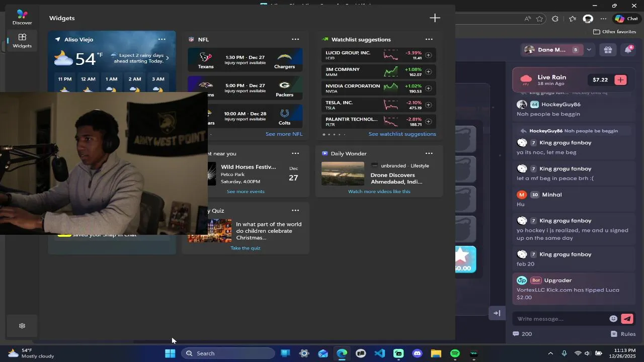Open Wild Horses Festival event

tap(249, 167)
